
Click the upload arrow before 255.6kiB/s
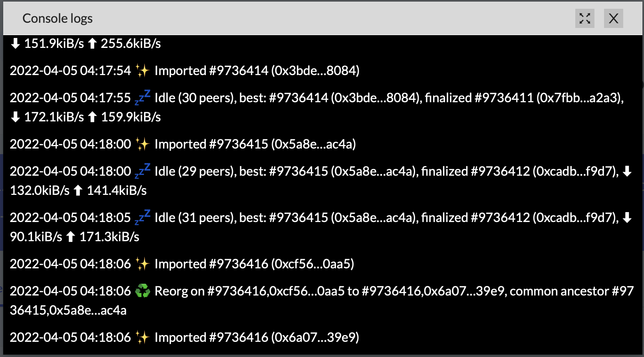(x=92, y=44)
